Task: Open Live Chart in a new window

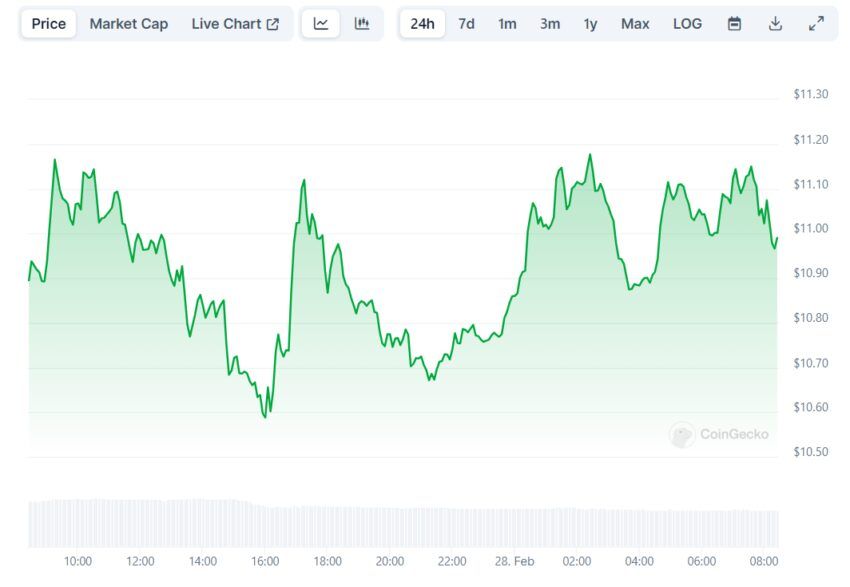Action: 235,24
